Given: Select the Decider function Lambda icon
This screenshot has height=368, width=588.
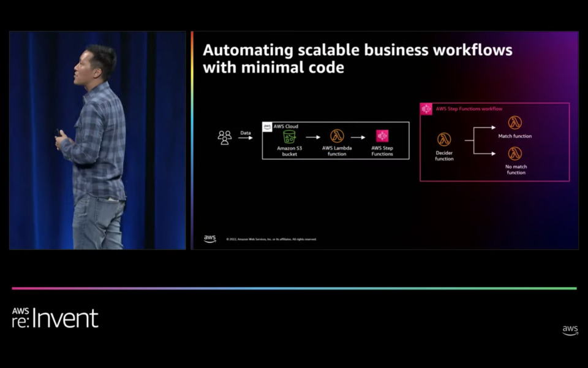Looking at the screenshot, I should click(444, 139).
